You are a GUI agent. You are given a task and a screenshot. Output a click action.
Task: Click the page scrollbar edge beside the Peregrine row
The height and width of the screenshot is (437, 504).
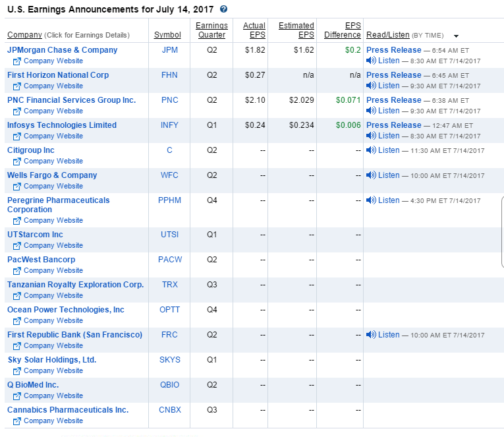point(503,231)
